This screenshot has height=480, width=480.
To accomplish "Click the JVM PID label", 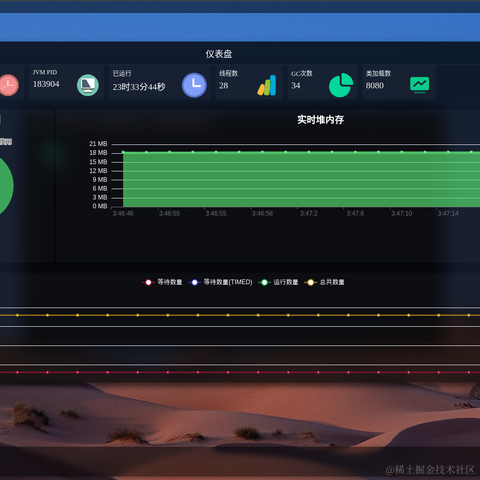I will coord(45,72).
